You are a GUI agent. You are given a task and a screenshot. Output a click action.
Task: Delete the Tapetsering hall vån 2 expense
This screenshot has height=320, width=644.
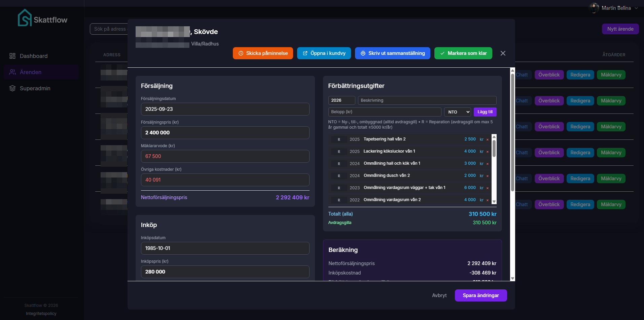point(488,139)
